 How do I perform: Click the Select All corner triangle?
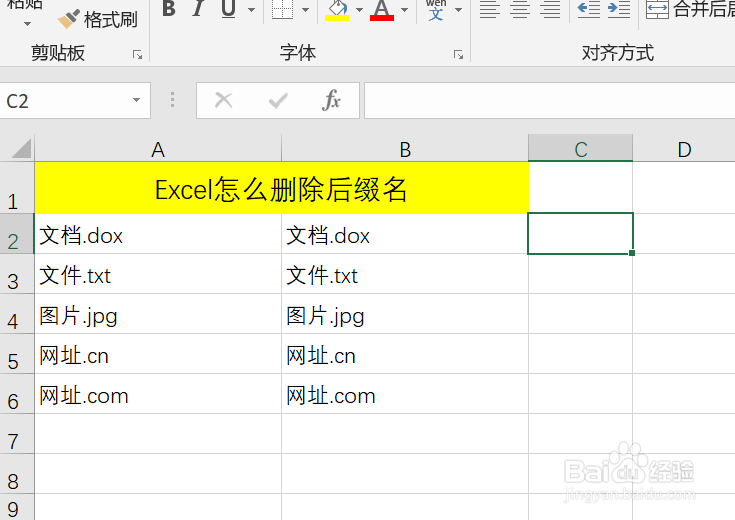21,149
